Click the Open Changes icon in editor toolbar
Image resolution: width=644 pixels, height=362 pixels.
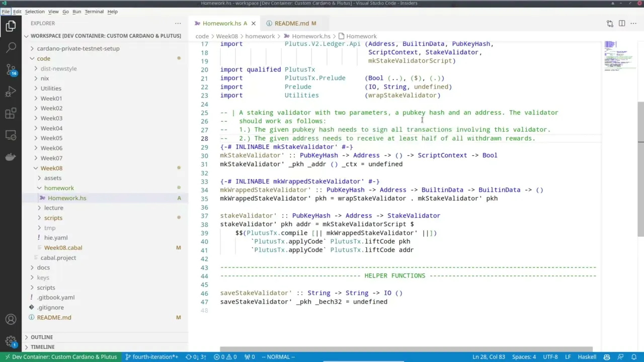click(610, 23)
